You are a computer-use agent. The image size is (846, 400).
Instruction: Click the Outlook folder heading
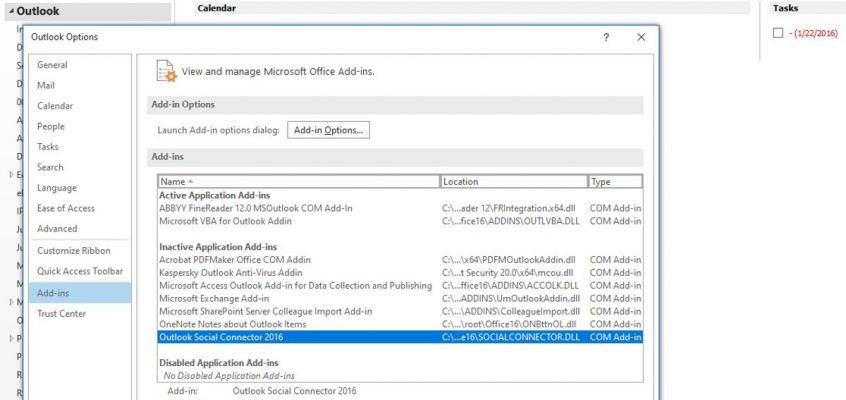(x=38, y=11)
